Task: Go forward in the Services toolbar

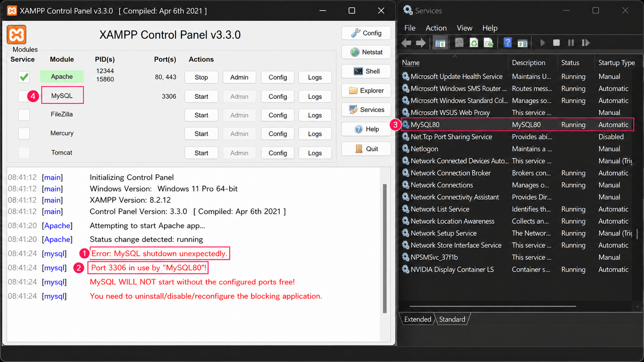Action: [x=421, y=43]
